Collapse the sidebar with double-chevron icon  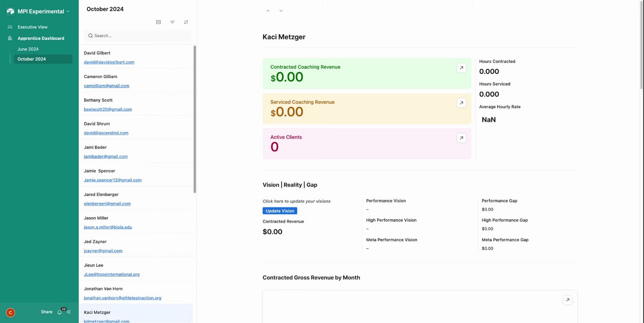pos(69,312)
